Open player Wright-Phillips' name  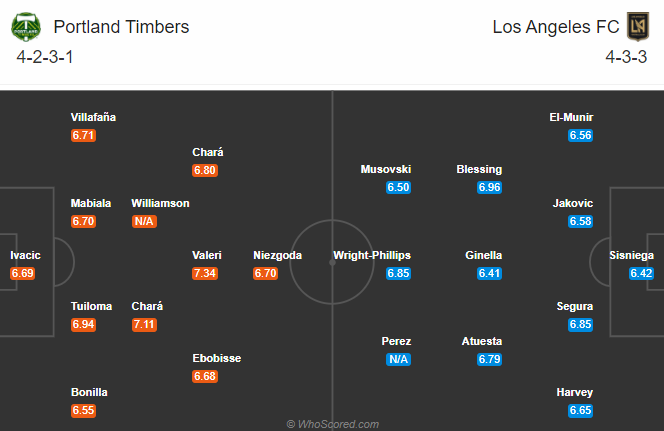pyautogui.click(x=372, y=255)
